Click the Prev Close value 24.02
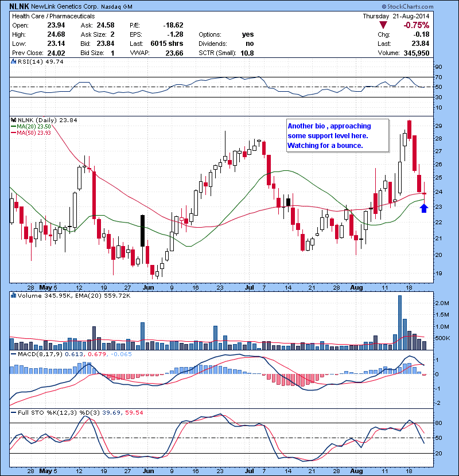The height and width of the screenshot is (476, 459). pyautogui.click(x=56, y=53)
